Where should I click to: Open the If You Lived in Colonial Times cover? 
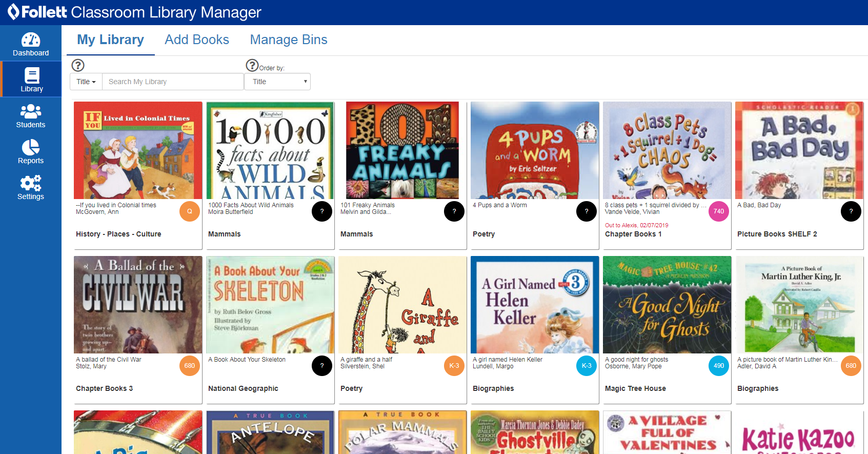click(138, 150)
